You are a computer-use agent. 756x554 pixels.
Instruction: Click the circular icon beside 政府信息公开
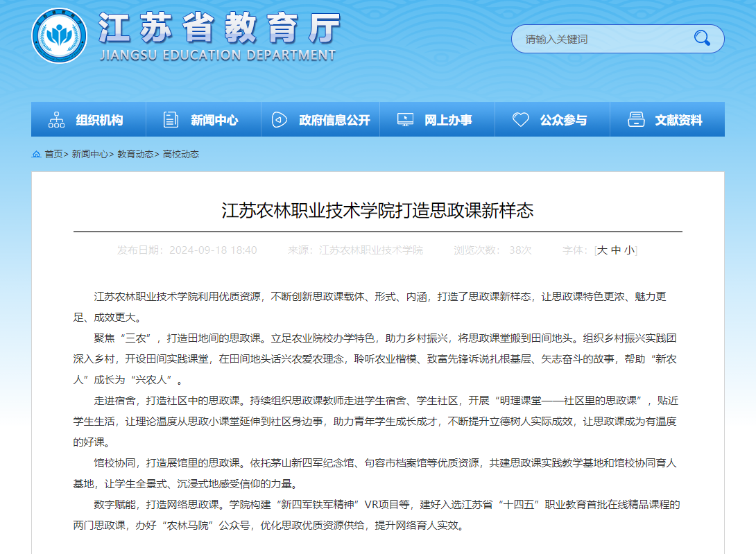(279, 120)
